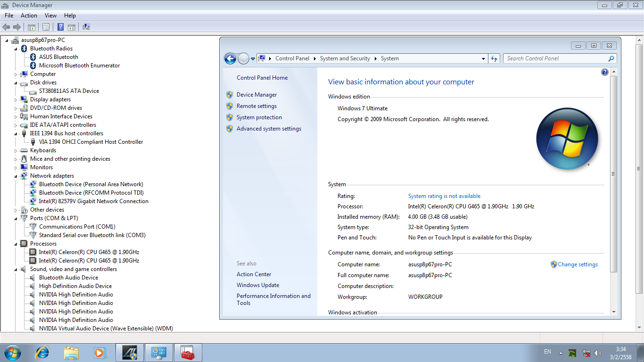Select Standard Serial over Bluetooth link (COM3)

[92, 235]
